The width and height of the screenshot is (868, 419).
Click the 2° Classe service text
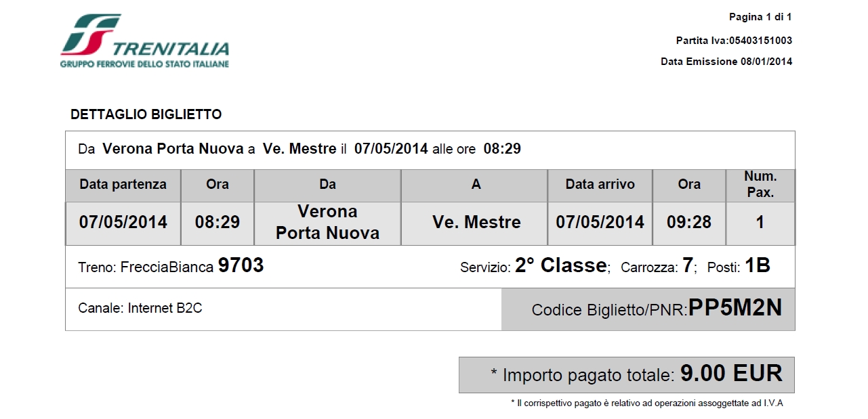(x=560, y=266)
